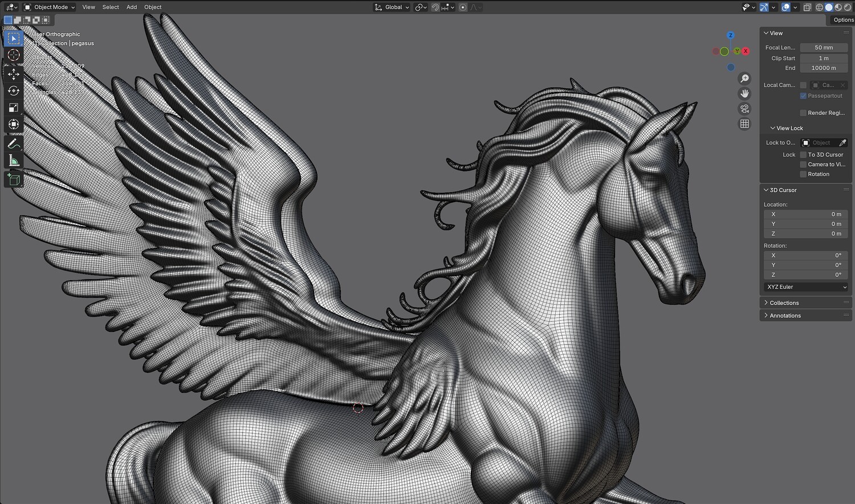Image resolution: width=855 pixels, height=504 pixels.
Task: Select the Select Box tool
Action: point(14,38)
